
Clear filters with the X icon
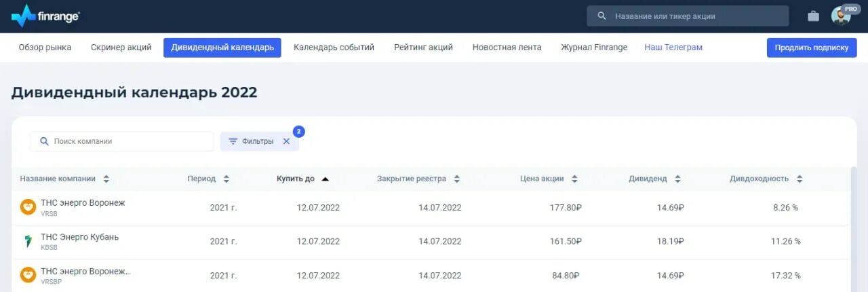pos(286,141)
